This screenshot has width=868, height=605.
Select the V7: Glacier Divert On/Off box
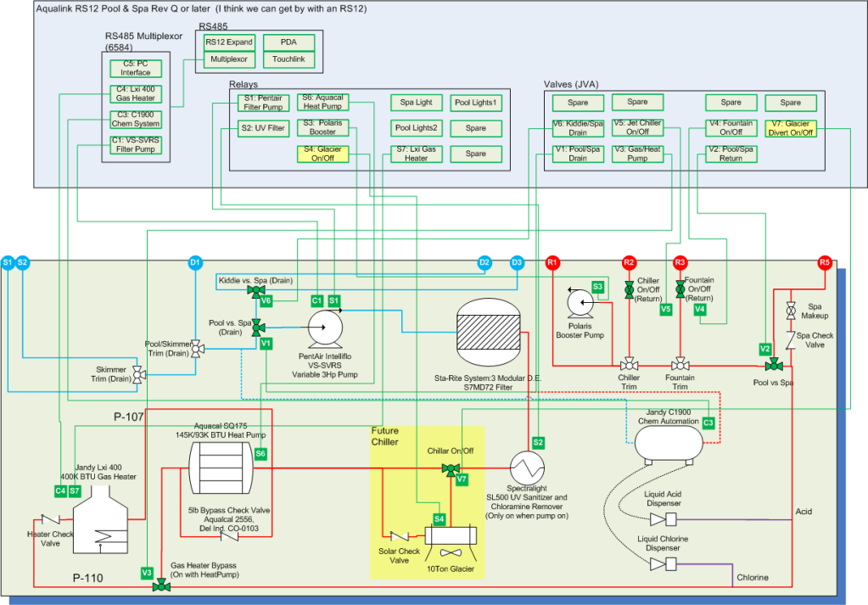pos(791,128)
